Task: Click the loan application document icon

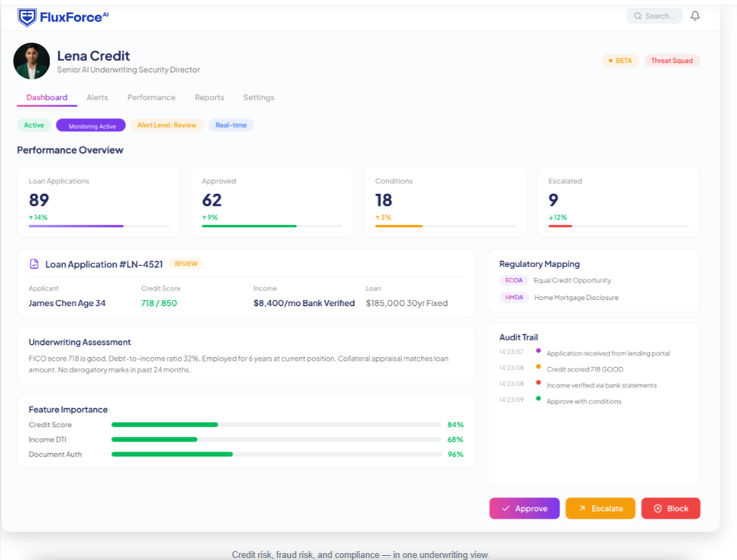Action: point(34,263)
